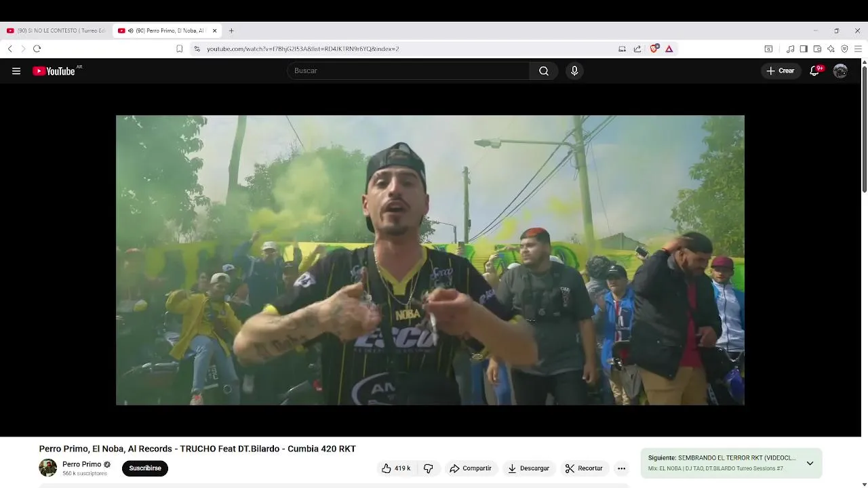Viewport: 868px width, 488px height.
Task: Click the search magnifier button
Action: (x=544, y=70)
